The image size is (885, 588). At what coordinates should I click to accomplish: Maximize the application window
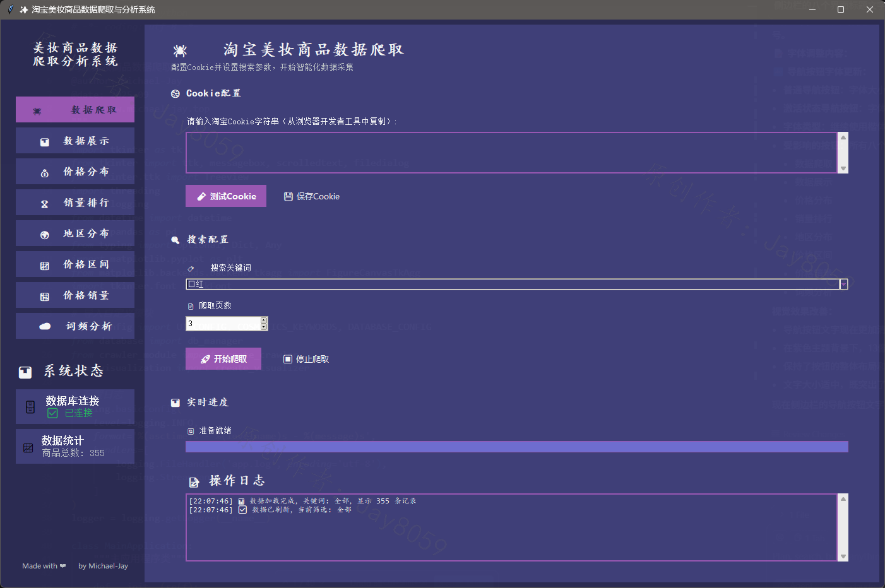point(841,9)
